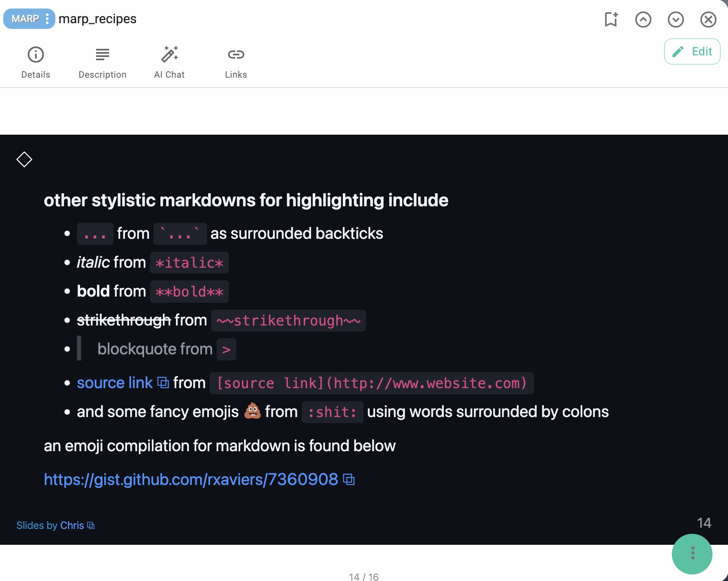
Task: Open the gist.github.com emoji compilation link
Action: coord(191,479)
